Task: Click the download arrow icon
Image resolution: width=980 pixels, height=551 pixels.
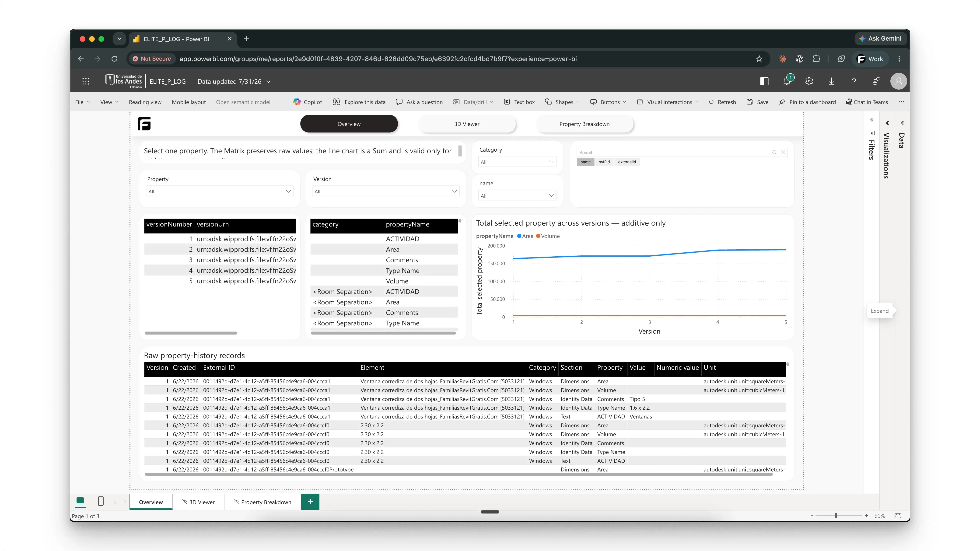Action: click(832, 81)
